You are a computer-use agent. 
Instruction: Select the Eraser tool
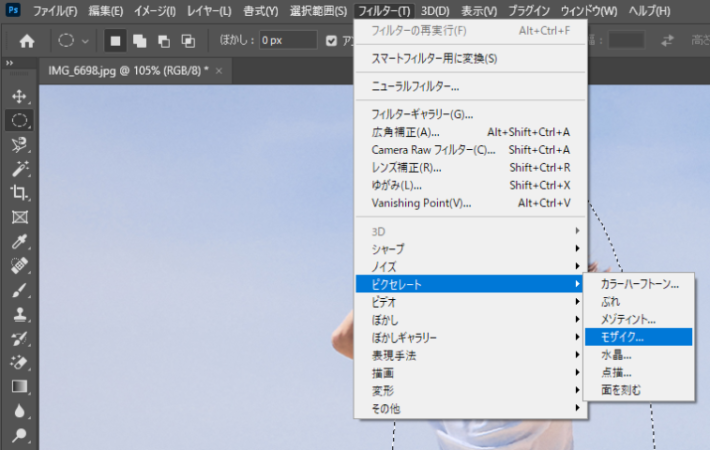tap(19, 362)
